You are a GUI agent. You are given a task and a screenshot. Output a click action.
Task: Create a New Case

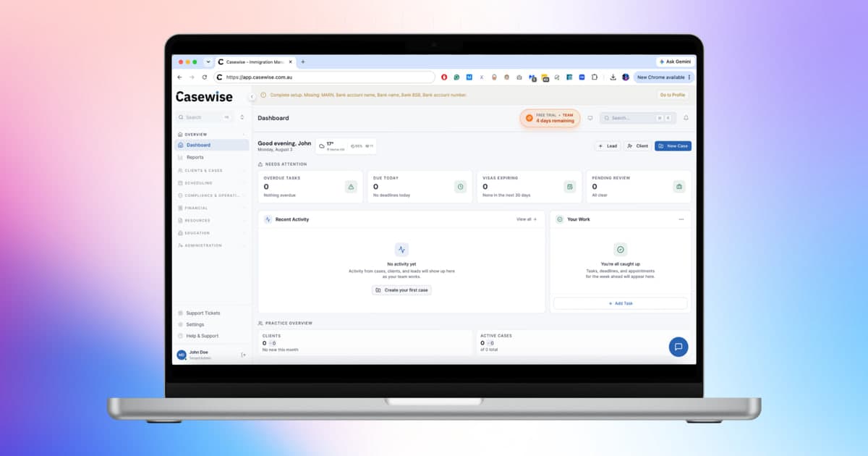pos(673,146)
